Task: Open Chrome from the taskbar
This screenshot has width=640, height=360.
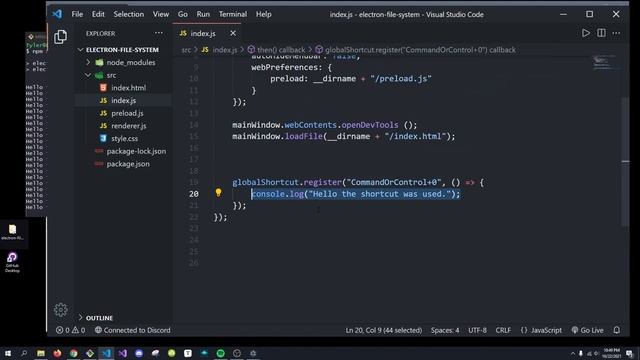Action: click(x=73, y=353)
